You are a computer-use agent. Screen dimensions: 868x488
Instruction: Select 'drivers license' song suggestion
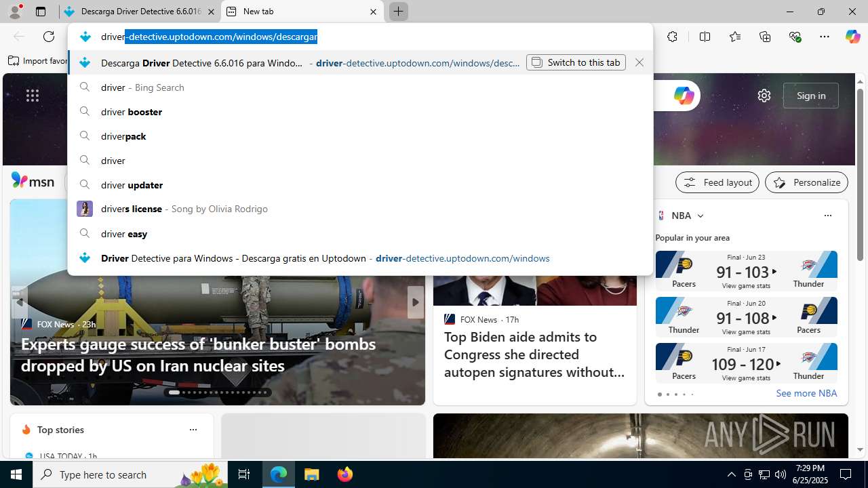pyautogui.click(x=360, y=209)
